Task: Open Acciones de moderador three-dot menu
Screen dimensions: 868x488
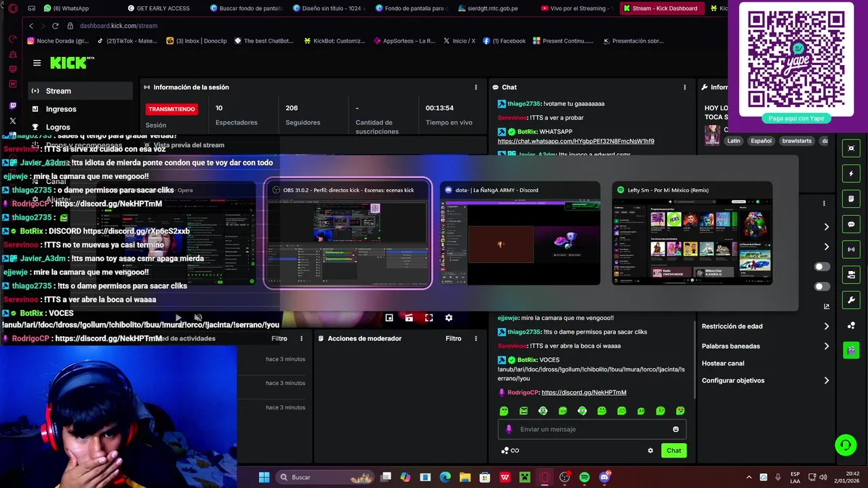Action: coord(476,338)
